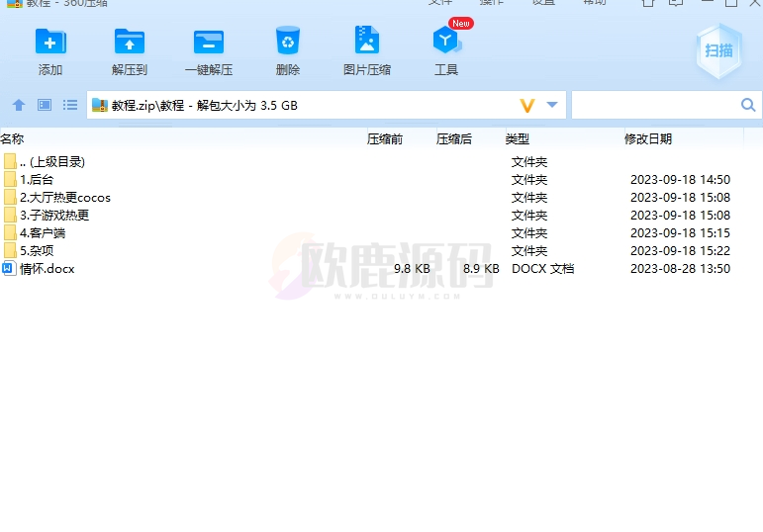Click the orange V icon in address bar
This screenshot has width=763, height=532.
pos(527,105)
